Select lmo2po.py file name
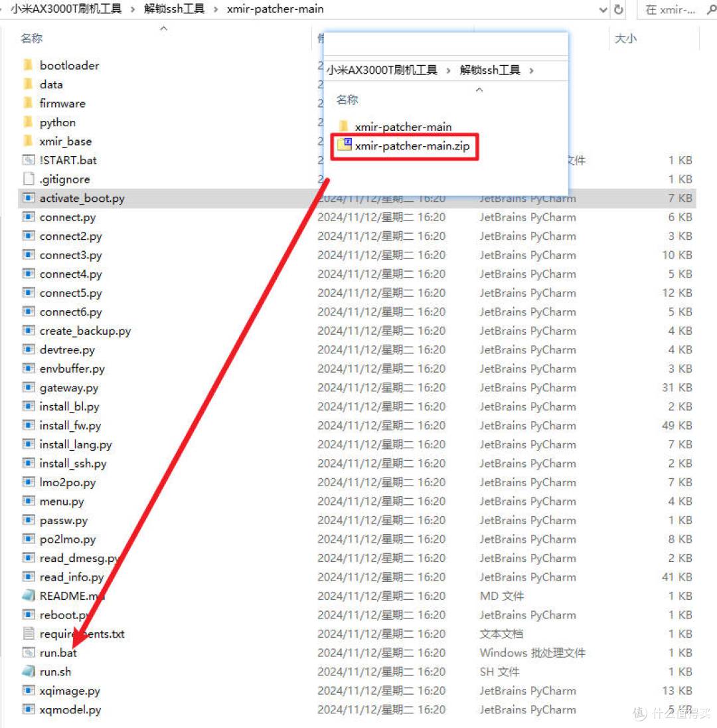717x728 pixels. click(x=68, y=483)
